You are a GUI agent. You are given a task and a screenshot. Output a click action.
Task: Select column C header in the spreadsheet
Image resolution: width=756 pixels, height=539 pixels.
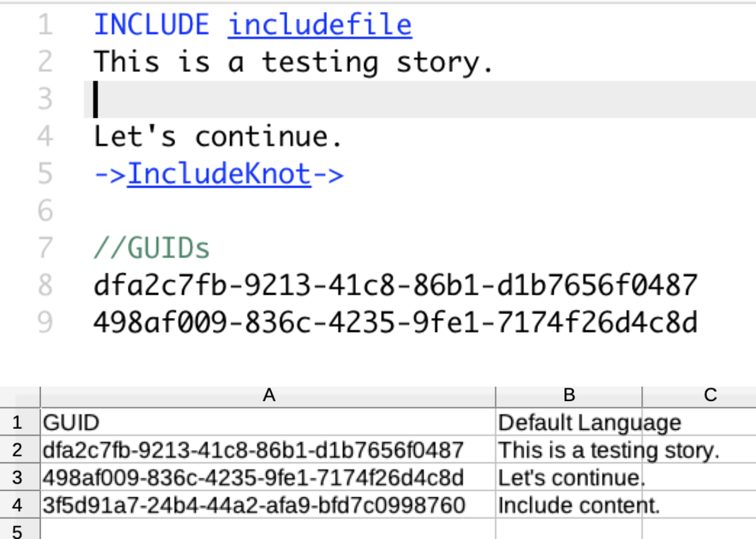pyautogui.click(x=711, y=395)
